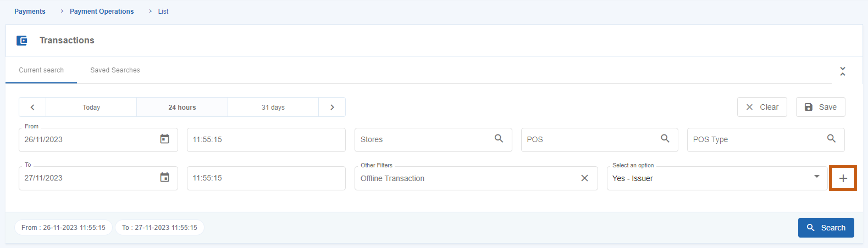
Task: Click the Stores search magnifier icon
Action: pyautogui.click(x=499, y=138)
